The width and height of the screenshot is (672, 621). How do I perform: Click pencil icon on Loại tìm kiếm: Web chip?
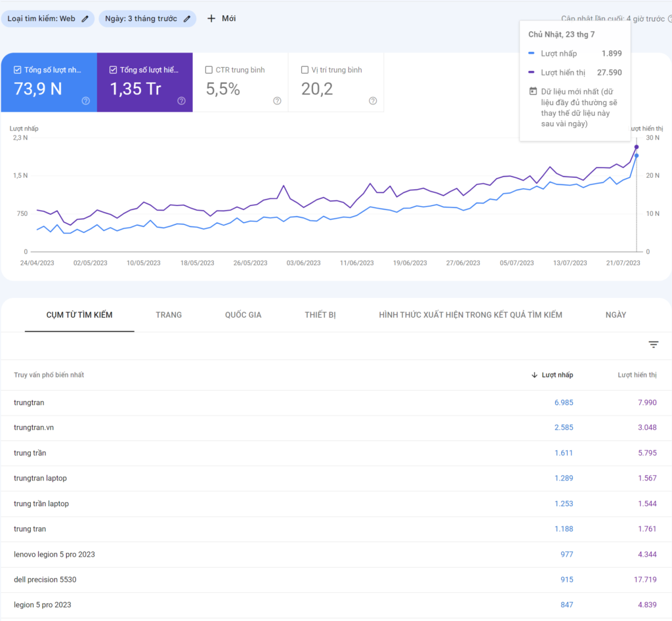pyautogui.click(x=85, y=19)
